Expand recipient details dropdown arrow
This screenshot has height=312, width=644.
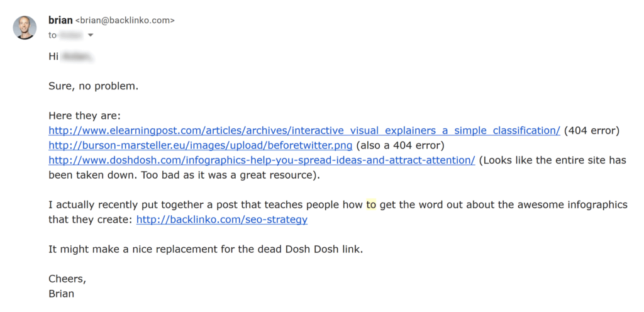click(91, 35)
